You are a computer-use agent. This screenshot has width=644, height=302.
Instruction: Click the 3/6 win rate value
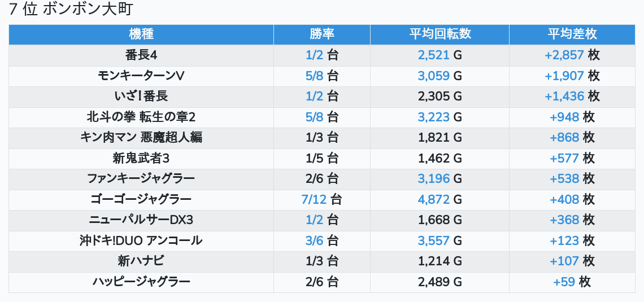(315, 240)
